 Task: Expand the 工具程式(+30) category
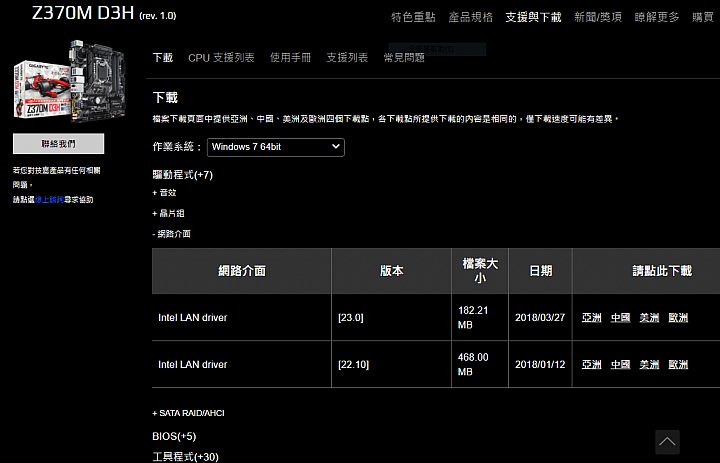coord(186,457)
